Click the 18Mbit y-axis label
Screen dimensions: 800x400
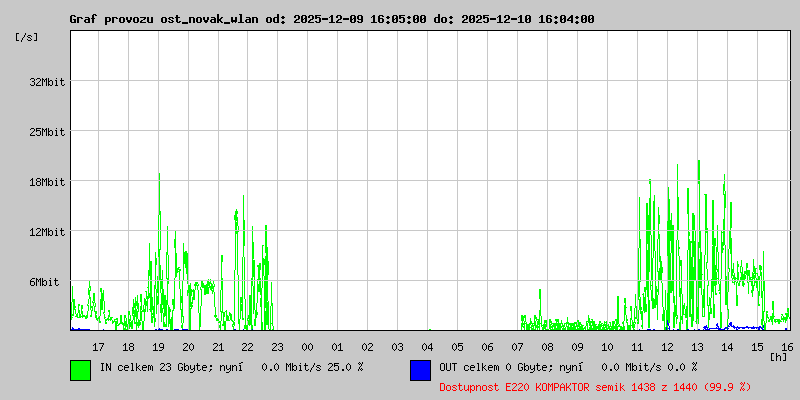point(47,182)
